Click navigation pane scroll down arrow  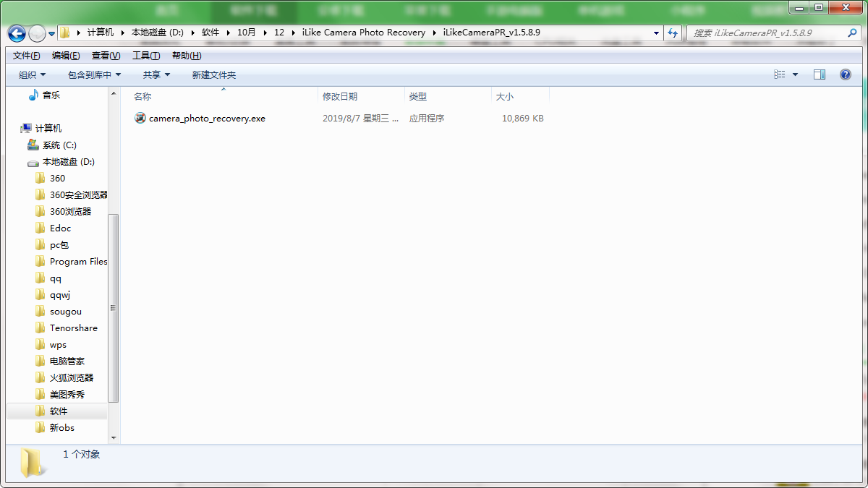pyautogui.click(x=114, y=437)
